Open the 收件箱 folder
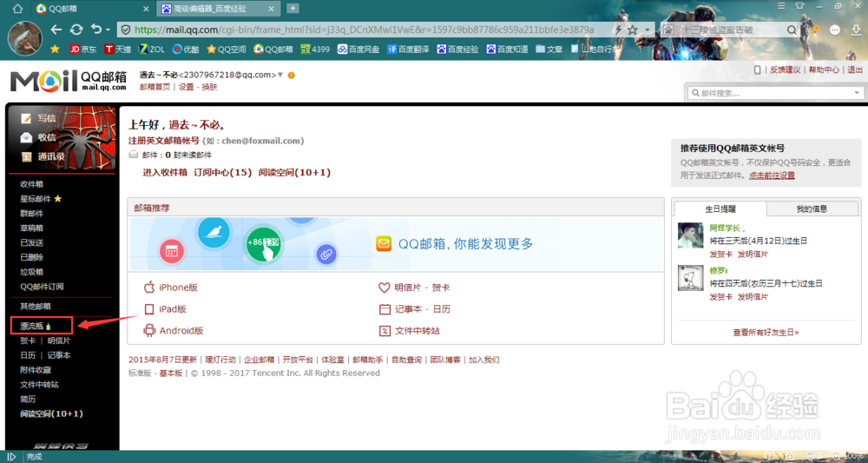 click(x=32, y=184)
